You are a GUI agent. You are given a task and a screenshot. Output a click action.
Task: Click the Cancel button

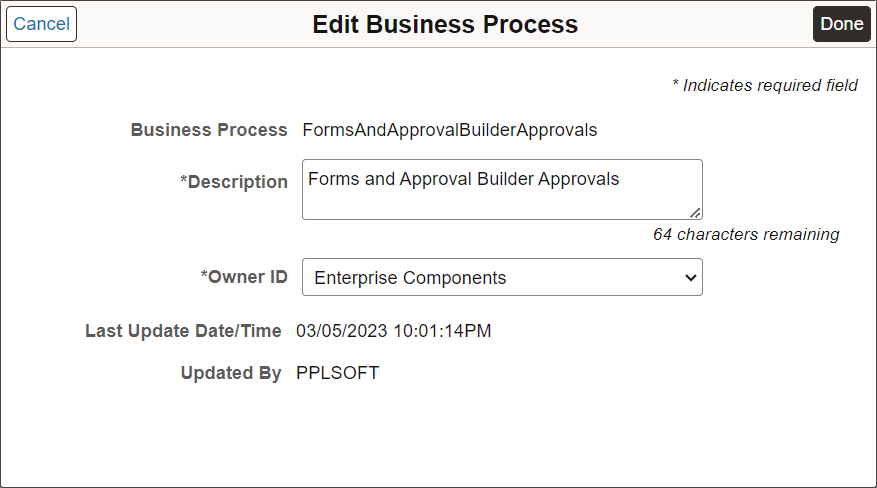tap(41, 24)
